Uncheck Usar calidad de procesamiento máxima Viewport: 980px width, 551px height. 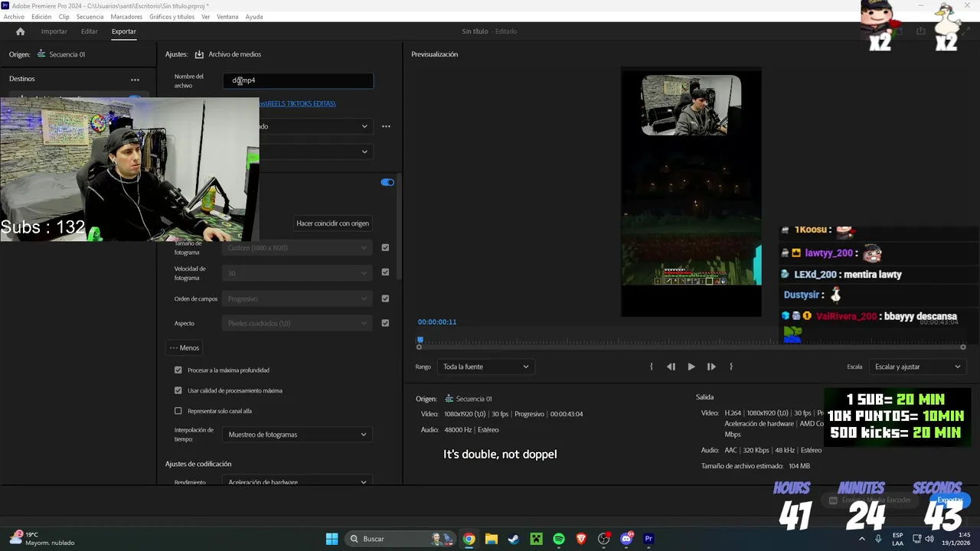(178, 390)
